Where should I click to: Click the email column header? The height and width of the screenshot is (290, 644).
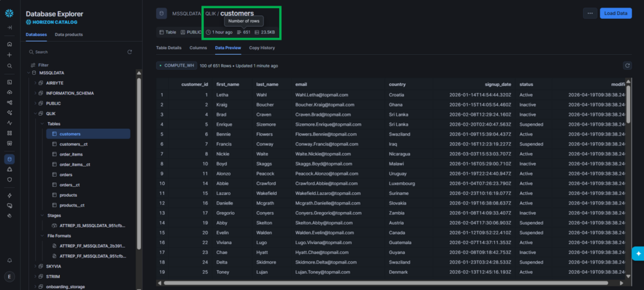point(301,84)
